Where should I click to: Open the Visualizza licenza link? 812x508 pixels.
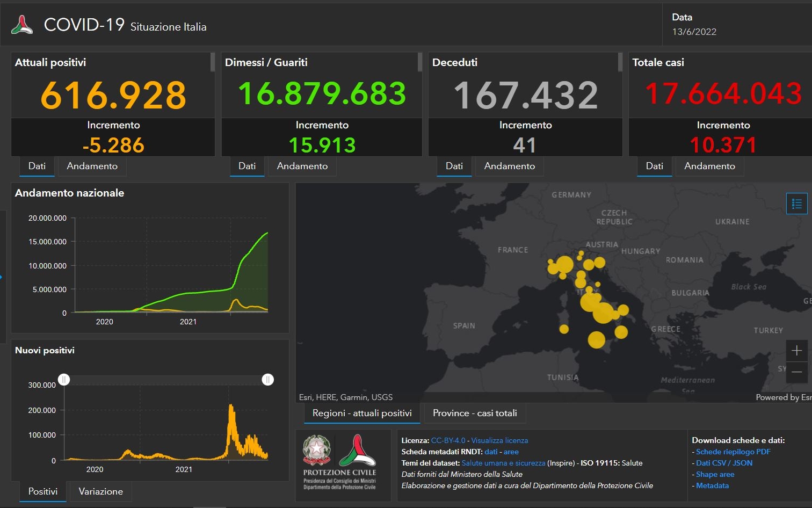tap(499, 440)
